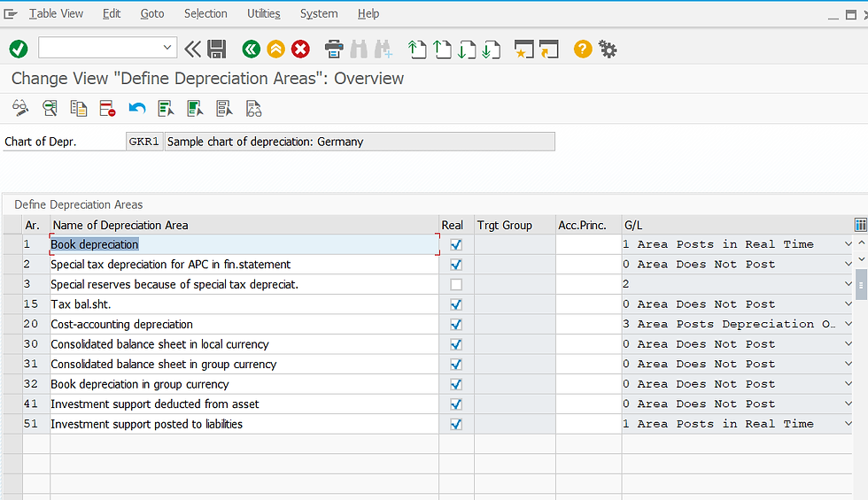
Task: Open Help via the question mark icon
Action: (583, 50)
